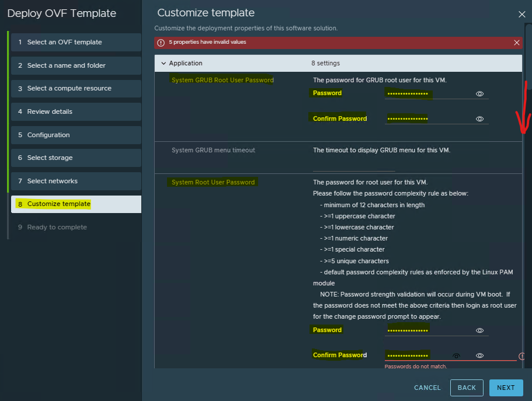Click the 'System Root User Password' label

[x=213, y=182]
